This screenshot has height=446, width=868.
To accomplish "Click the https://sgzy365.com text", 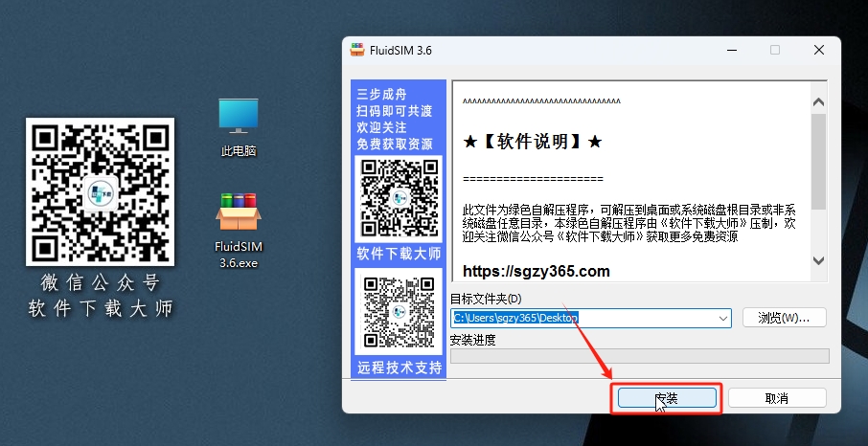I will coord(536,271).
